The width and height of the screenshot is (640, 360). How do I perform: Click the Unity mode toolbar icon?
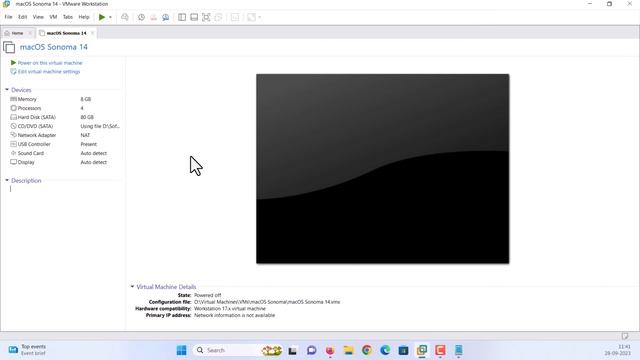219,17
